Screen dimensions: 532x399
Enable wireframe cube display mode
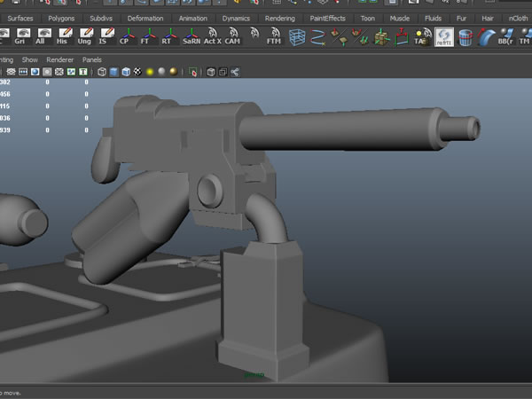(x=102, y=72)
